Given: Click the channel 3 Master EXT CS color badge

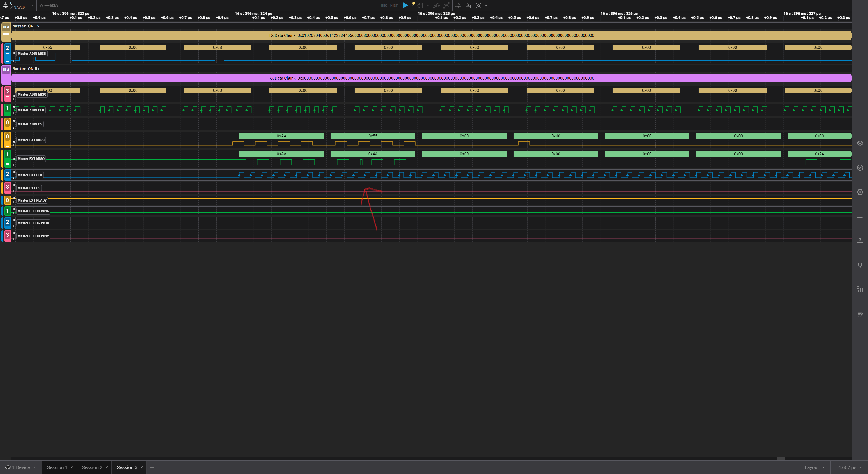Looking at the screenshot, I should (7, 187).
